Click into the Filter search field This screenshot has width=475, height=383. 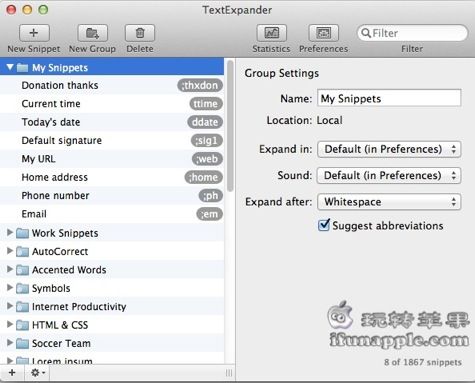(x=413, y=33)
